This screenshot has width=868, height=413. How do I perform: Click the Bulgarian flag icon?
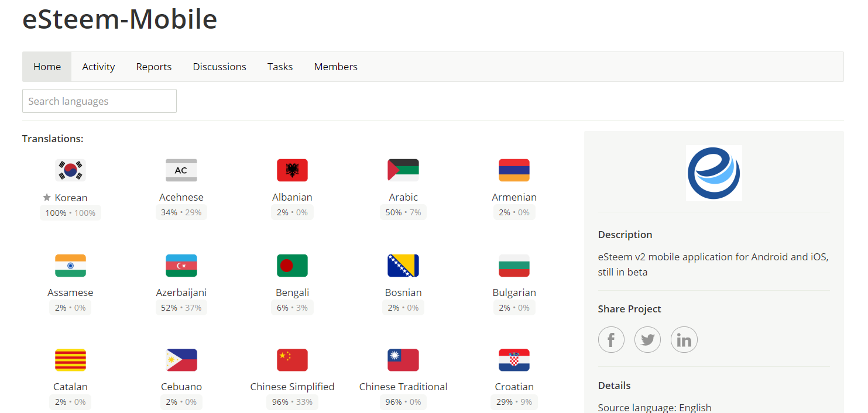[514, 266]
